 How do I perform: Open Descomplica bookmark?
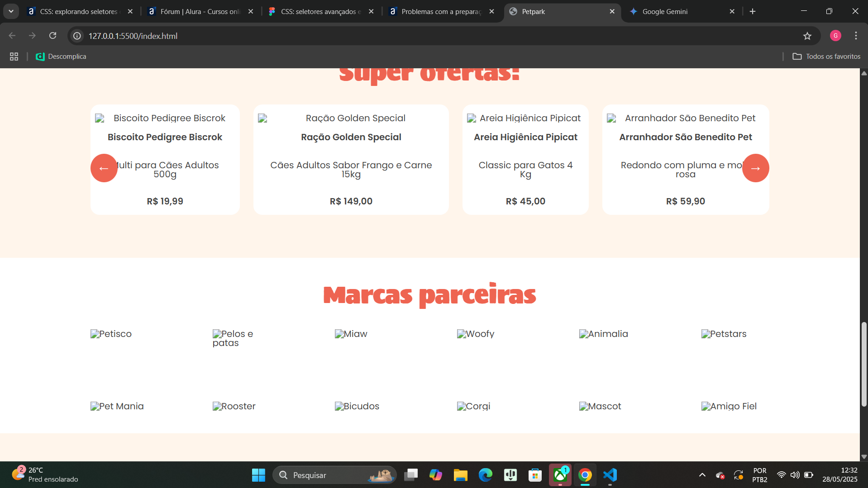point(61,57)
